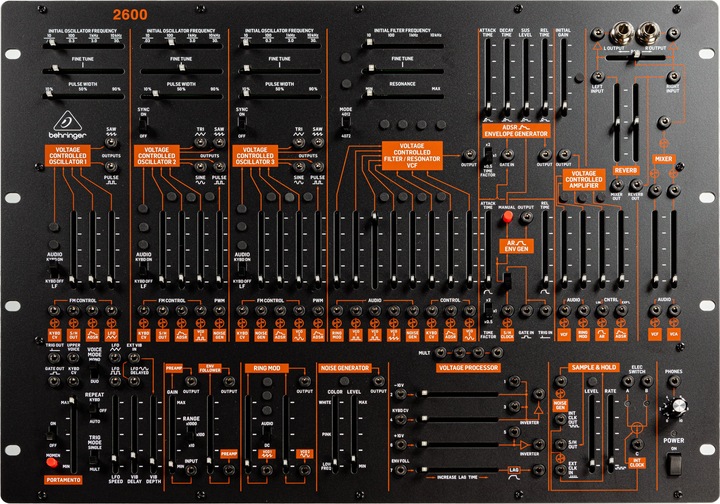720x504 pixels.
Task: Click the VCF OUTPUT jack
Action: click(x=469, y=155)
